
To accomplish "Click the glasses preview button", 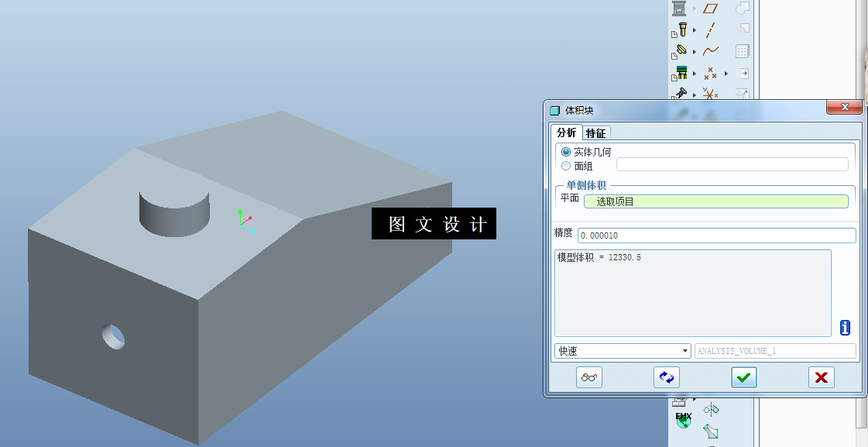I will [588, 377].
